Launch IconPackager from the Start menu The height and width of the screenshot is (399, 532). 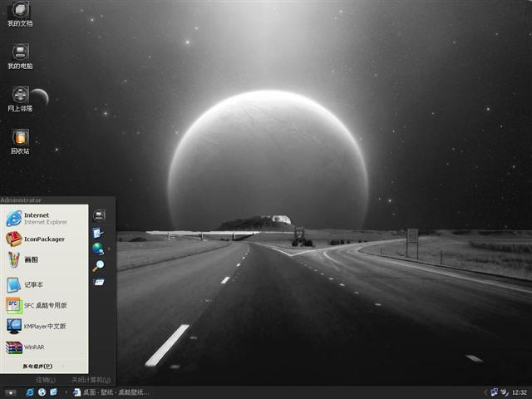click(44, 239)
